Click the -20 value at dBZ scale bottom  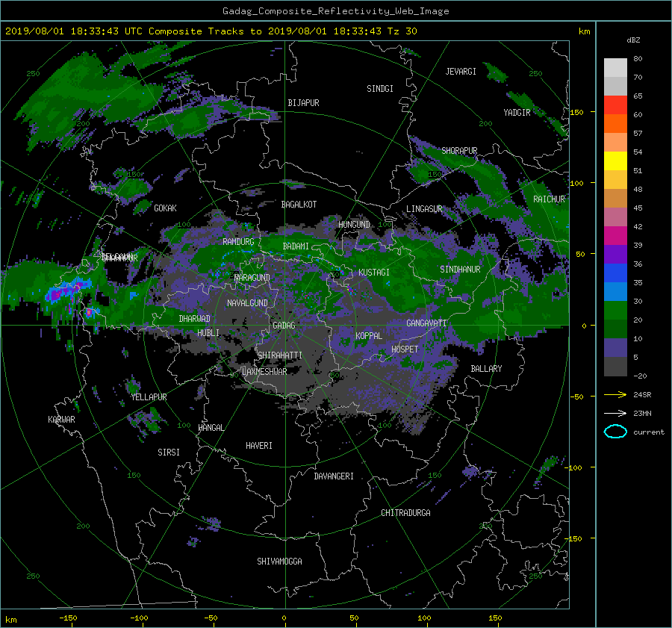[x=640, y=376]
